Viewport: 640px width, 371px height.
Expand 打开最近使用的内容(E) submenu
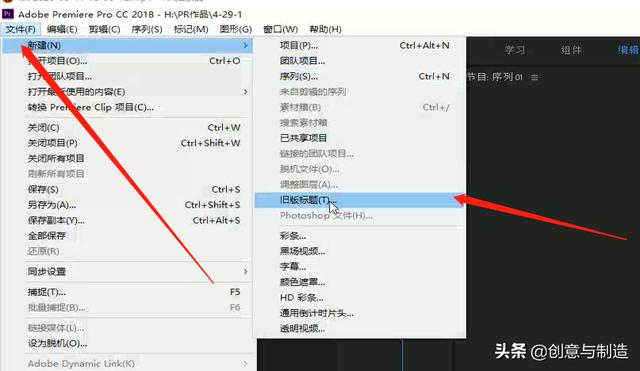[x=128, y=92]
